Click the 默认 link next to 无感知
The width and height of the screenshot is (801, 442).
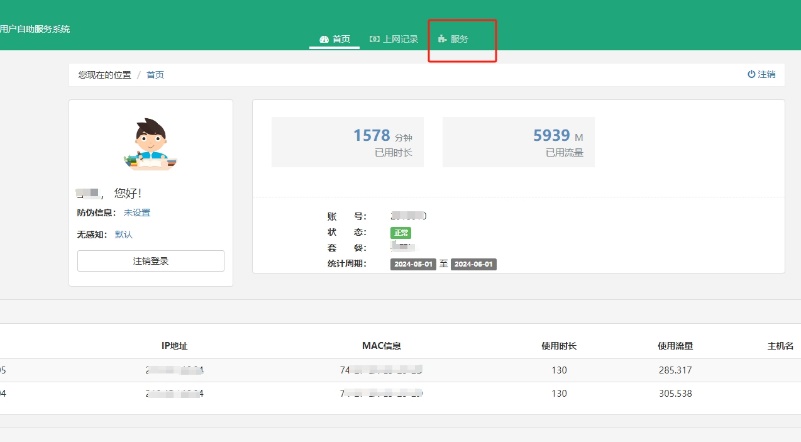[123, 234]
